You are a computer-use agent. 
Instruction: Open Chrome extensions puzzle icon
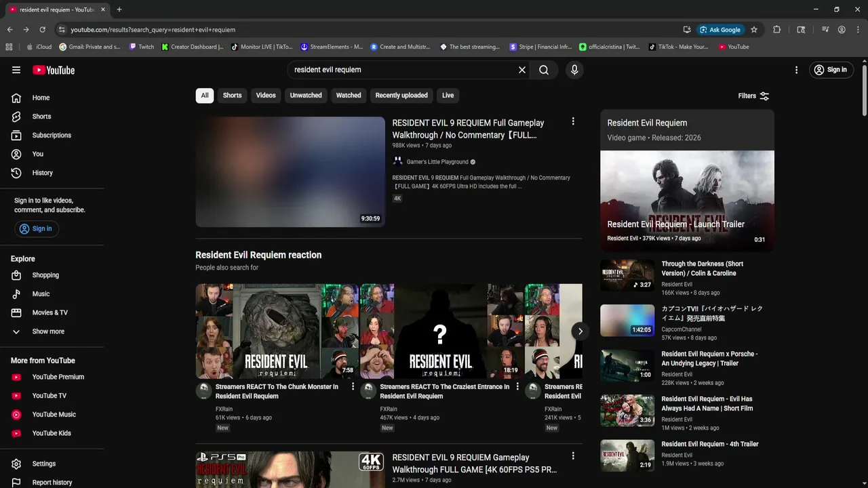[777, 30]
